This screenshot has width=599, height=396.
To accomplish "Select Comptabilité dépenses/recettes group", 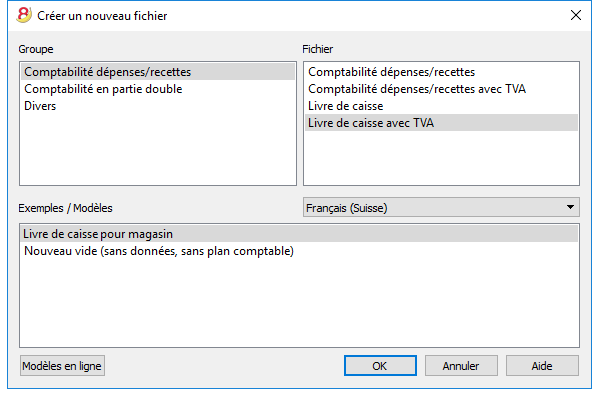I will point(158,72).
